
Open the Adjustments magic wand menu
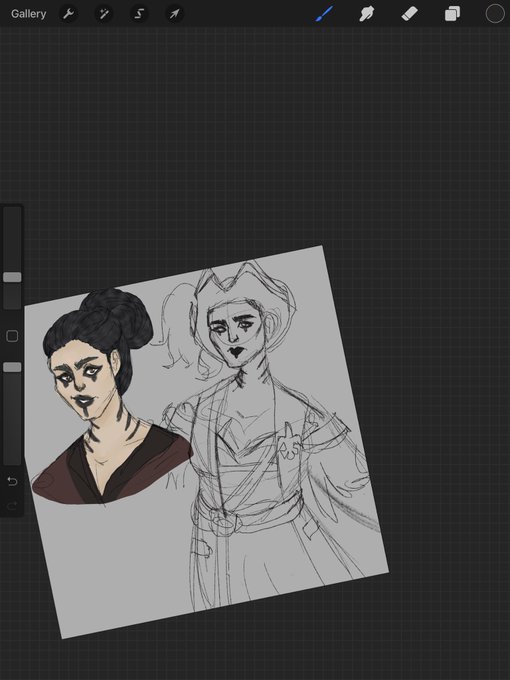point(104,14)
